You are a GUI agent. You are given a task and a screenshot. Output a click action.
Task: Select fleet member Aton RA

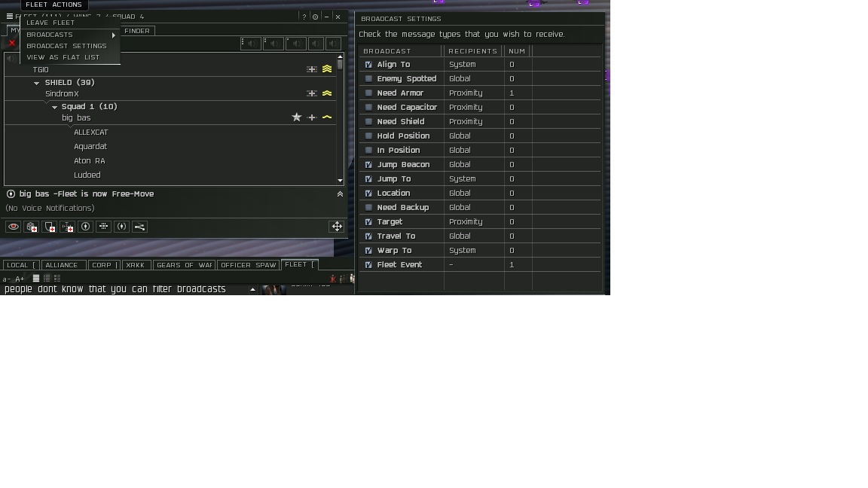pos(89,161)
